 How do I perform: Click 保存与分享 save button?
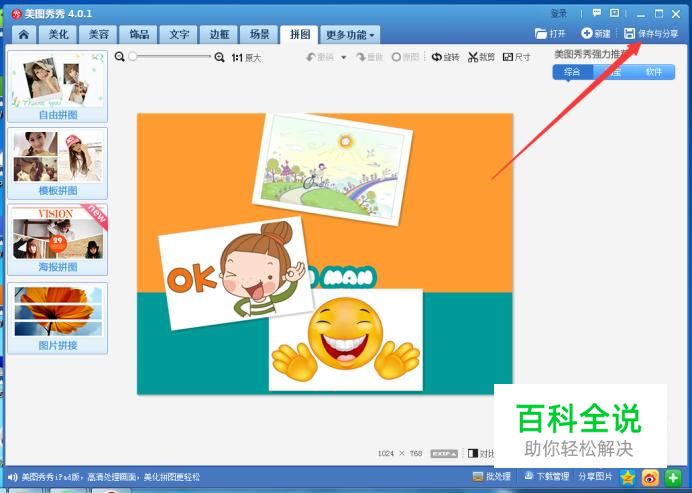651,34
